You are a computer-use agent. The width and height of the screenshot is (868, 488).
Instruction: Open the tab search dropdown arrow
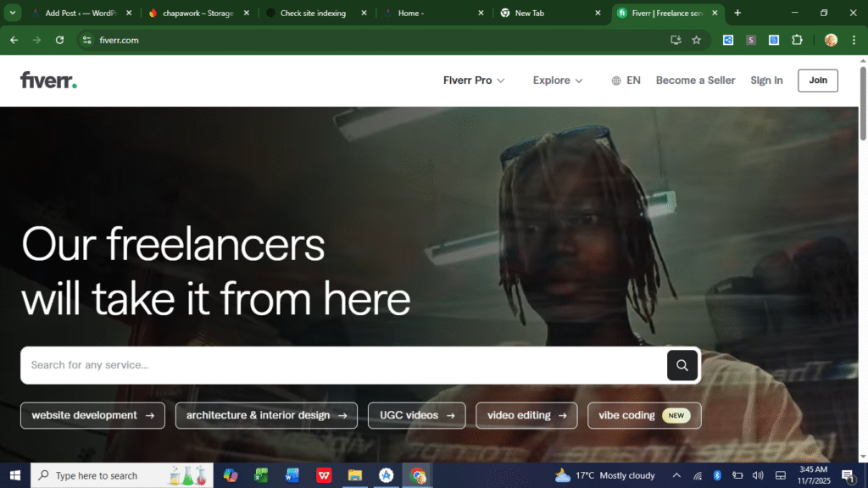pos(13,13)
